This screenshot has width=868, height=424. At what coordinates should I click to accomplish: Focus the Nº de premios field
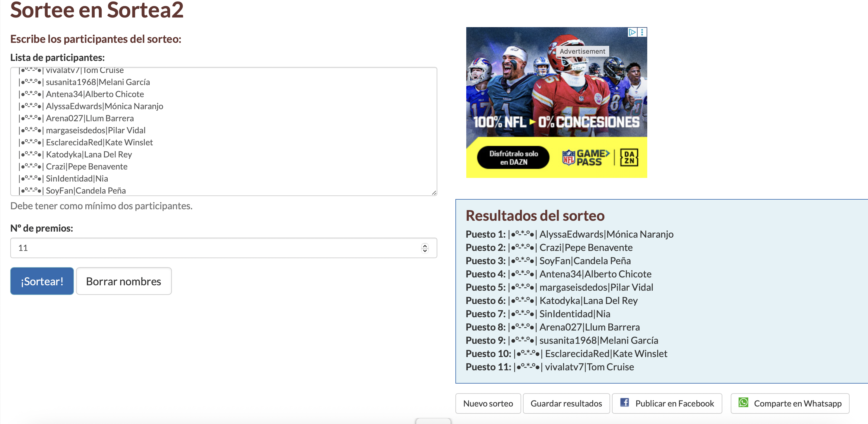[x=216, y=248]
